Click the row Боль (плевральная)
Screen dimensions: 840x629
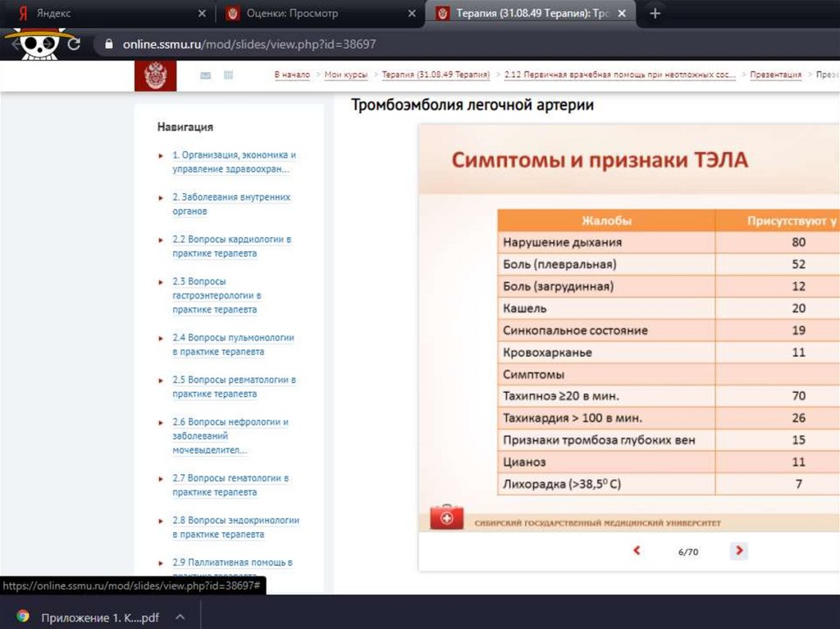click(669, 264)
